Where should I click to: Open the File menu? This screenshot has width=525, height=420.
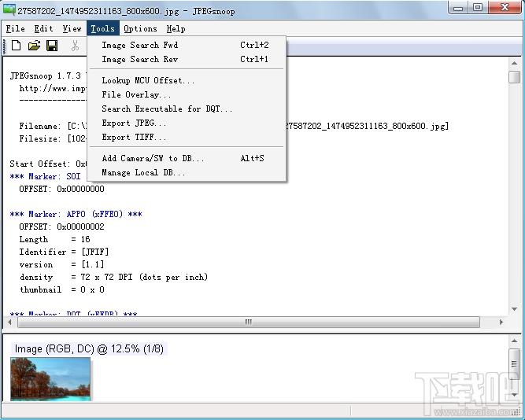pyautogui.click(x=16, y=29)
